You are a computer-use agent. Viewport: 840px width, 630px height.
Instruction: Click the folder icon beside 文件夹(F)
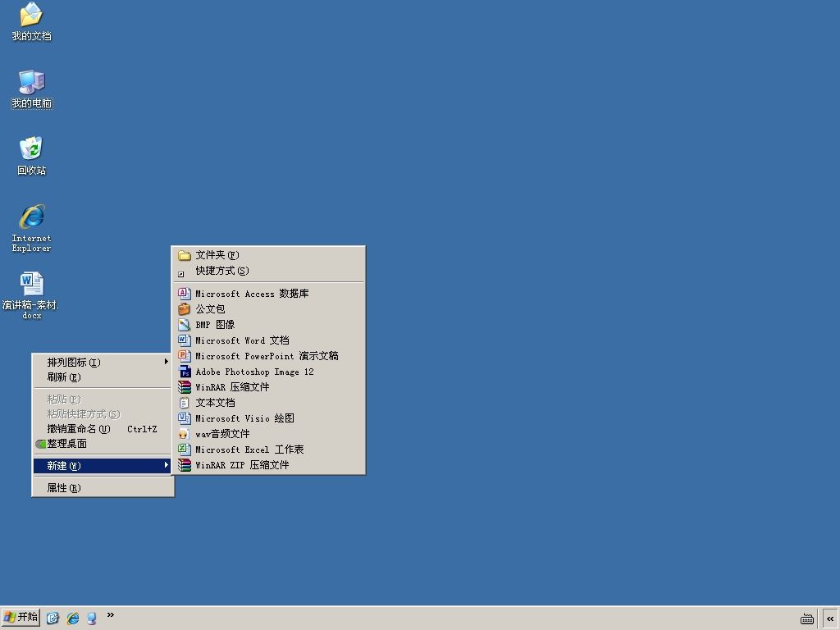[x=185, y=256]
